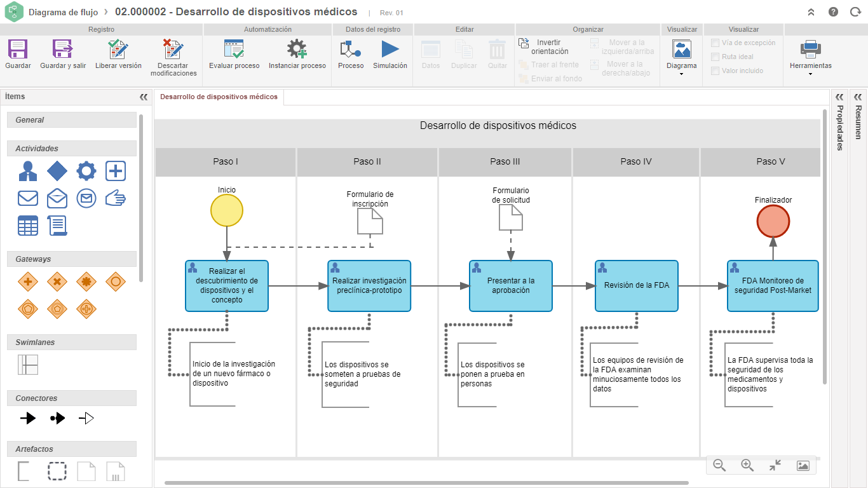The image size is (868, 488).
Task: Select the gear system activity icon
Action: [x=86, y=171]
